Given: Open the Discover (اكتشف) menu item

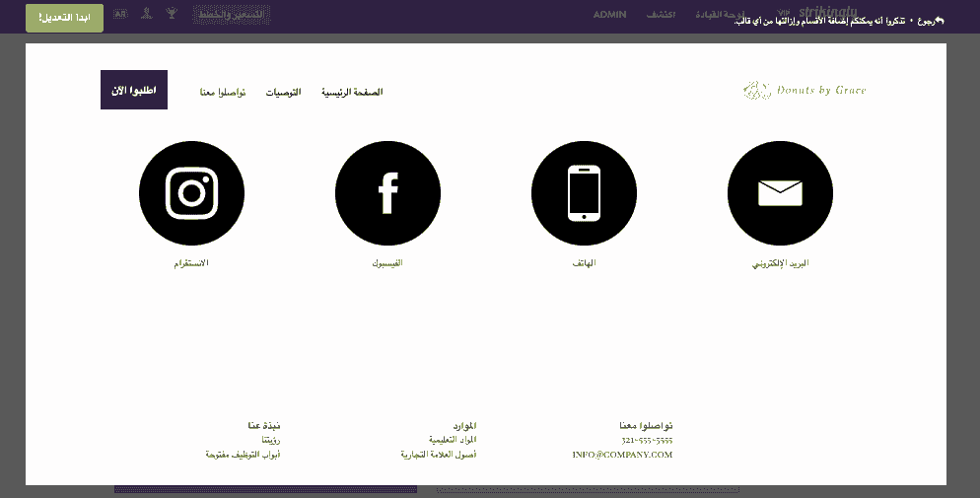Looking at the screenshot, I should click(661, 15).
